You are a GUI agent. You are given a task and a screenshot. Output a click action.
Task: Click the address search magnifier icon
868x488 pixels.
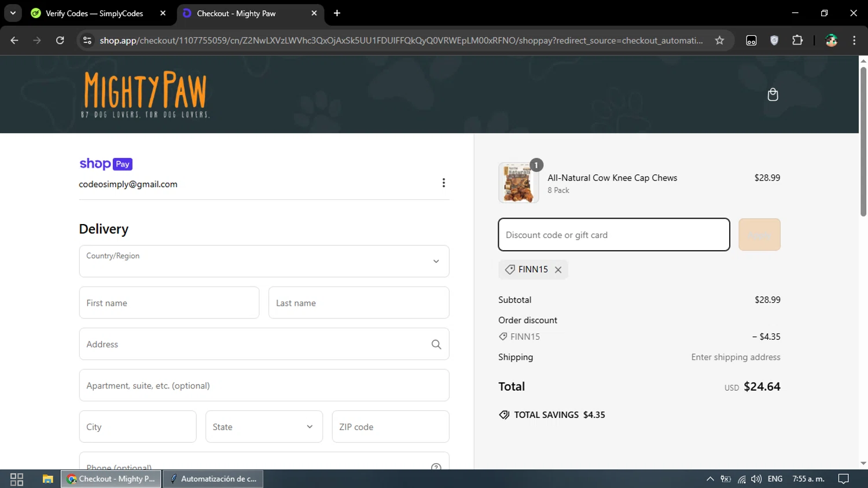click(x=436, y=344)
